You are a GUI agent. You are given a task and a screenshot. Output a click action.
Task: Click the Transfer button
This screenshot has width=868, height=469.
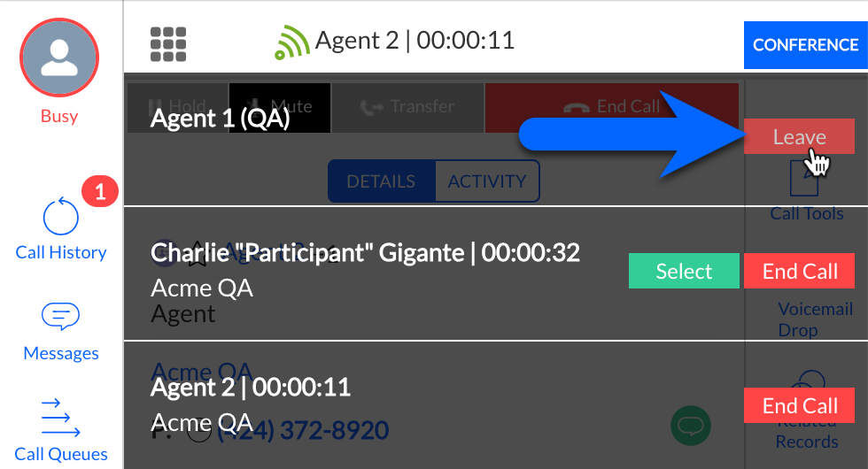407,107
